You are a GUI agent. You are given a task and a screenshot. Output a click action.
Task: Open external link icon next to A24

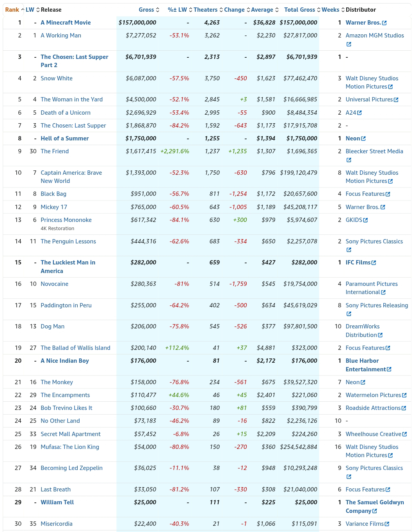click(359, 113)
